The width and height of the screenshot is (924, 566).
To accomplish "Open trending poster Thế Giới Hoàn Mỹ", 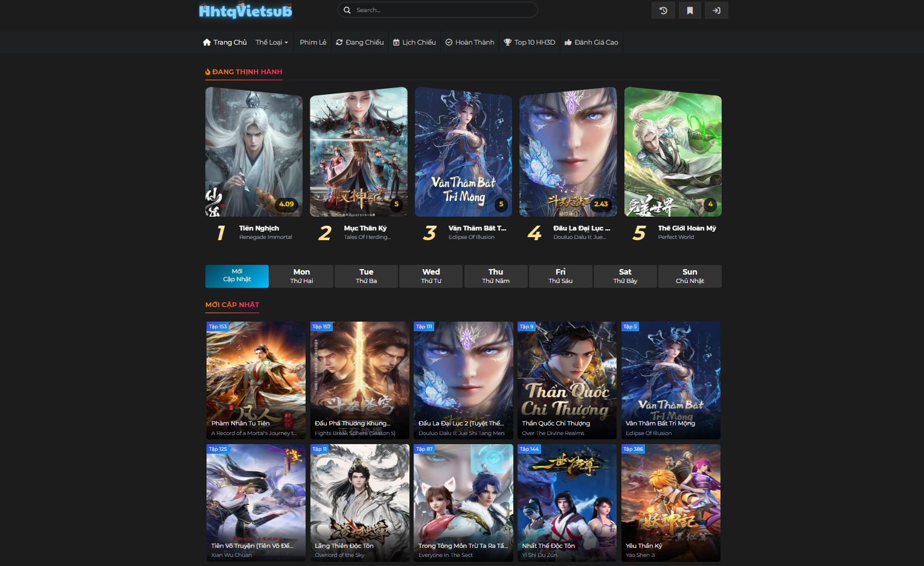I will [673, 152].
